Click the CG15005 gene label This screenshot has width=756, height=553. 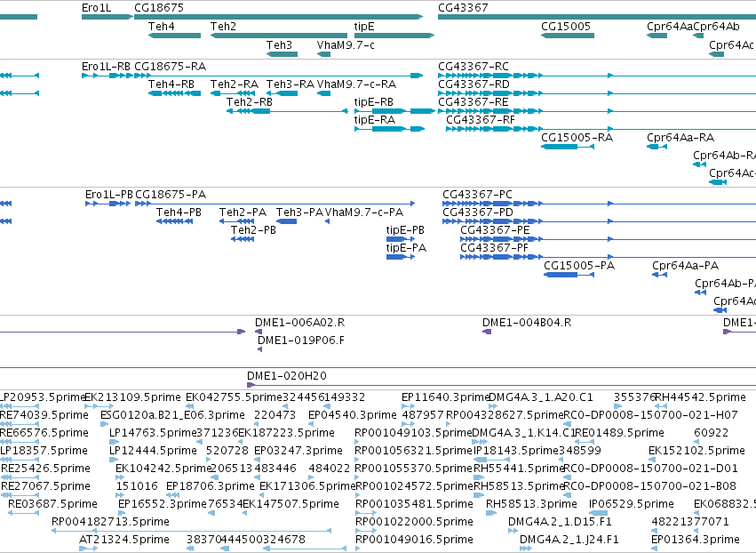(x=566, y=27)
